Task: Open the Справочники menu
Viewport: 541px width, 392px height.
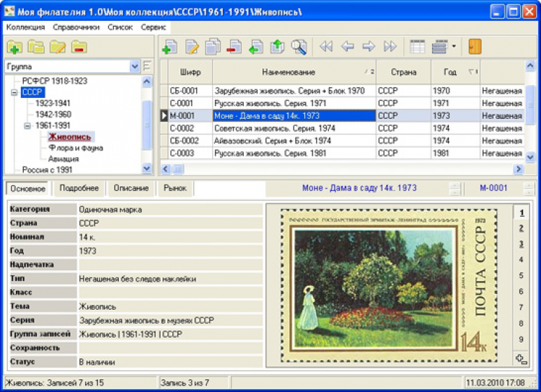Action: pyautogui.click(x=76, y=27)
